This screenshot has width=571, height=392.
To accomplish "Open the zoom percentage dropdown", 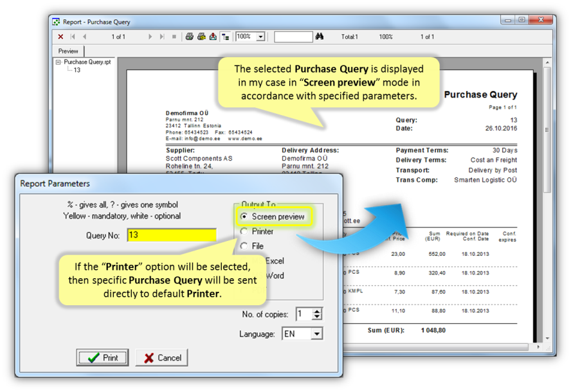I will (x=260, y=37).
